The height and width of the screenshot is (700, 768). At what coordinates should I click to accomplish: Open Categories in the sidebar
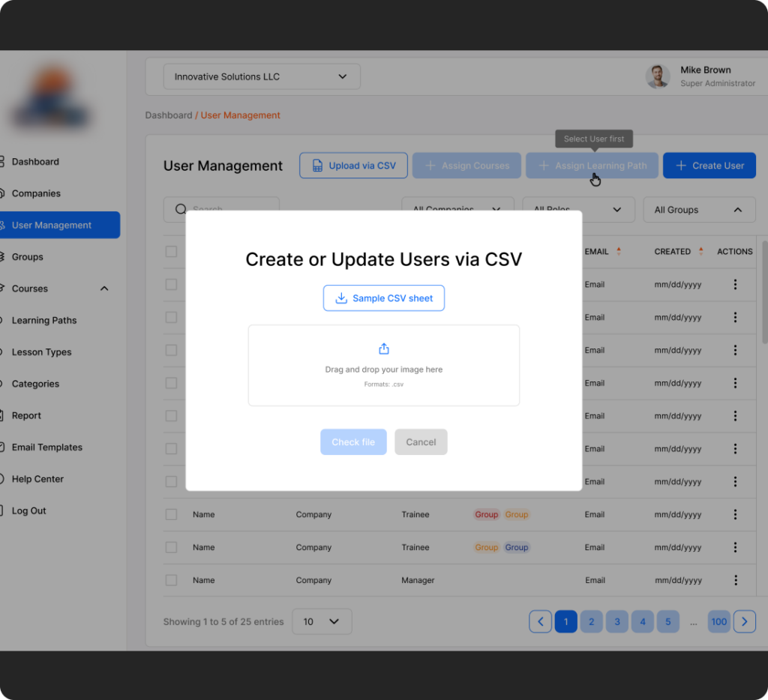[x=35, y=384]
